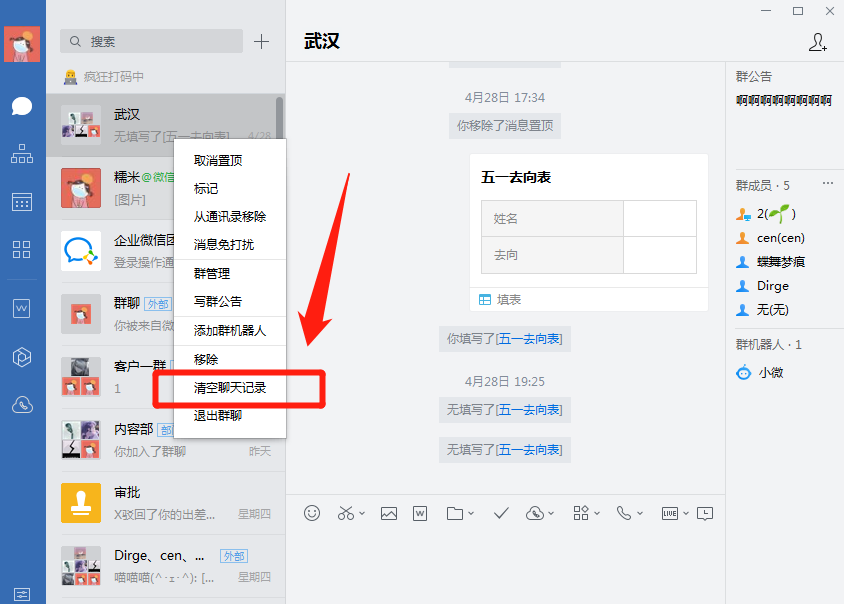This screenshot has width=844, height=604.
Task: Select 清空聊天记录 in the context menu
Action: 230,388
